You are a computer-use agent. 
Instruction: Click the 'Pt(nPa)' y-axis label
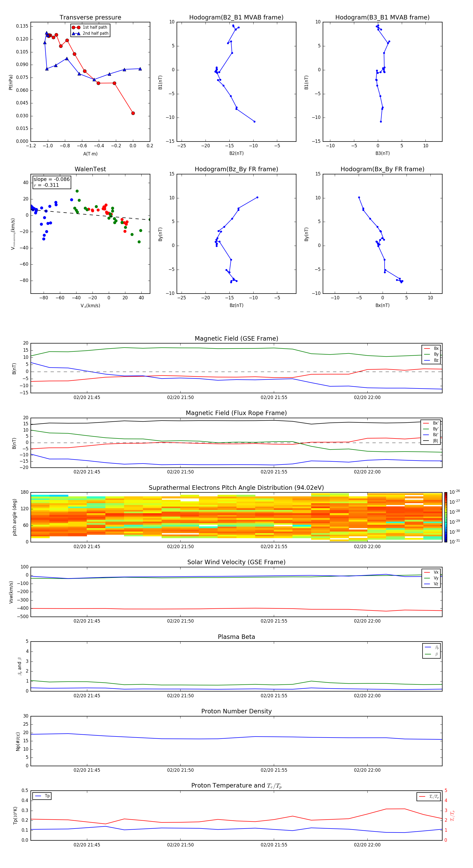tap(11, 82)
